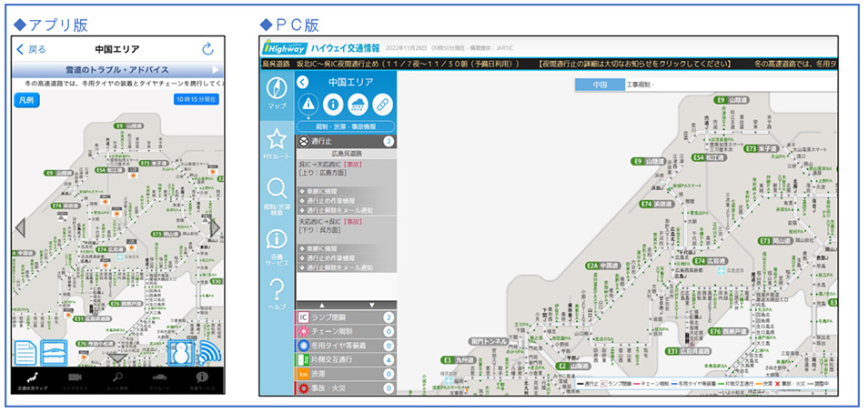Move the app map down with the arrow
The image size is (868, 412).
point(117,358)
